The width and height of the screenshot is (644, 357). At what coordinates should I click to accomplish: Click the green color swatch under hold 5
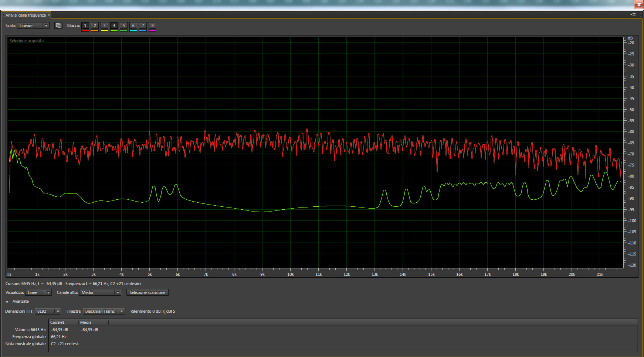123,31
